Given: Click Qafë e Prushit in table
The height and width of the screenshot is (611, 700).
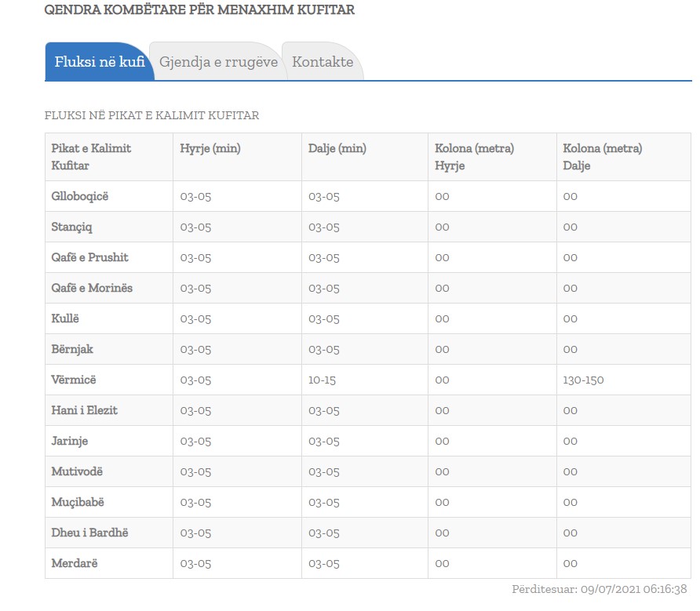Looking at the screenshot, I should click(89, 257).
